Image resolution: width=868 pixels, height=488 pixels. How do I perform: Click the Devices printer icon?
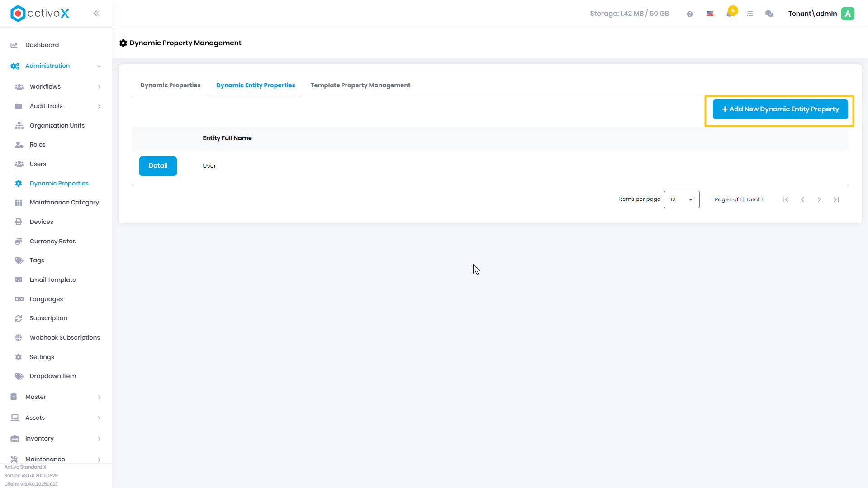19,222
